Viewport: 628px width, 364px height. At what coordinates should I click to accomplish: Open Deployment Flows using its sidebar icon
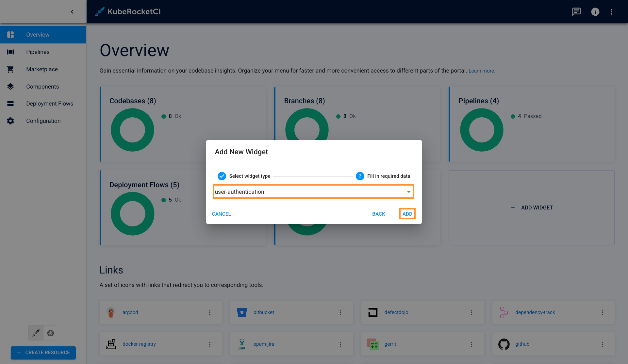pyautogui.click(x=10, y=104)
